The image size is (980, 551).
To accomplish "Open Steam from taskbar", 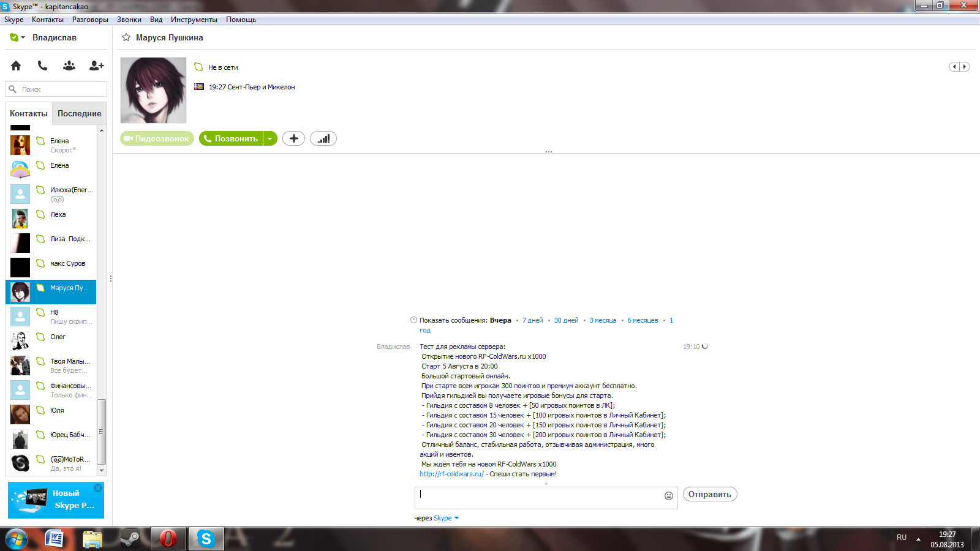I will pyautogui.click(x=129, y=539).
